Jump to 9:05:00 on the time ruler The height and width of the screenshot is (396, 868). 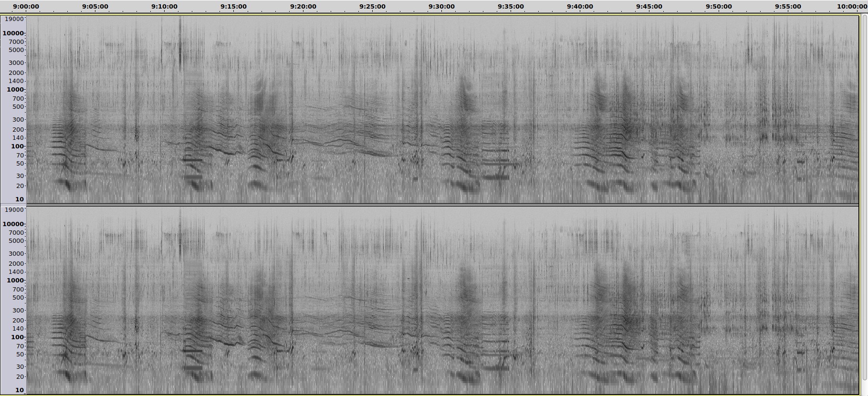[x=95, y=7]
